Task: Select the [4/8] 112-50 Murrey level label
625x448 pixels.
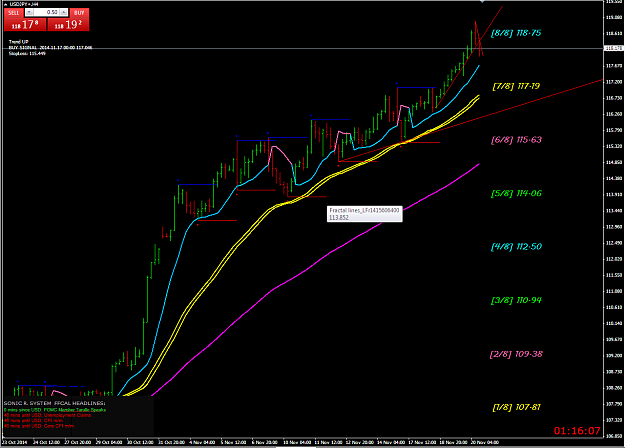Action: 517,247
